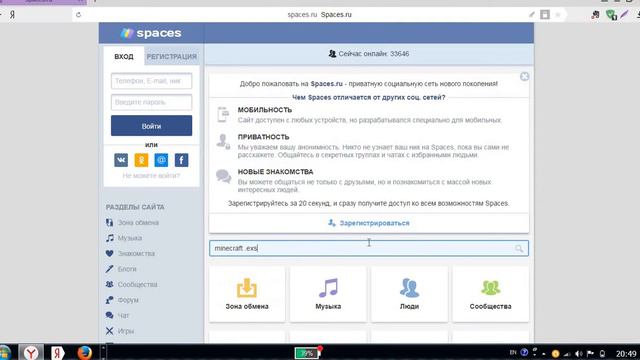Image resolution: width=640 pixels, height=360 pixels.
Task: Click the Войти login button
Action: (151, 126)
